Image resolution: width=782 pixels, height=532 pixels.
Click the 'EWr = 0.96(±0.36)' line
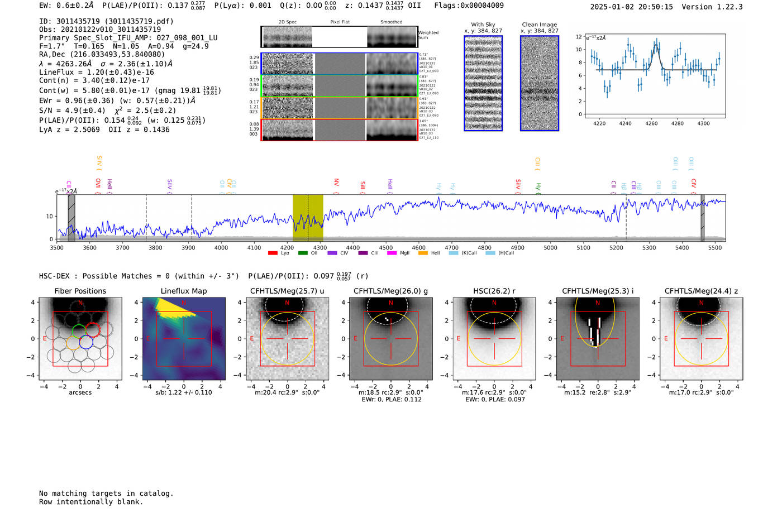tap(117, 101)
